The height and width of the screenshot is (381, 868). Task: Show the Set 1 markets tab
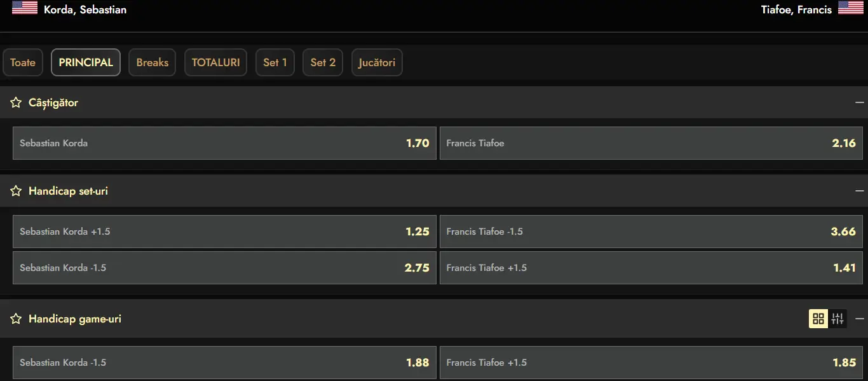275,62
